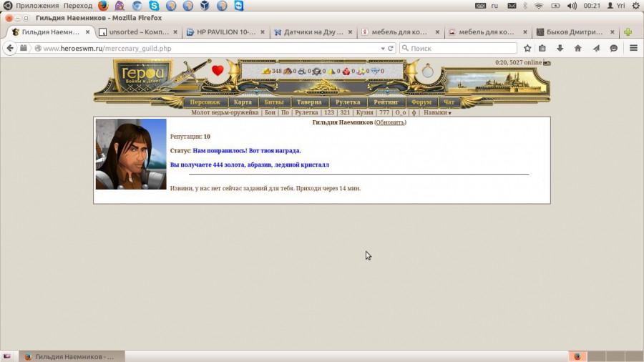This screenshot has width=644, height=362.
Task: Click the Поиск search field
Action: [x=458, y=48]
